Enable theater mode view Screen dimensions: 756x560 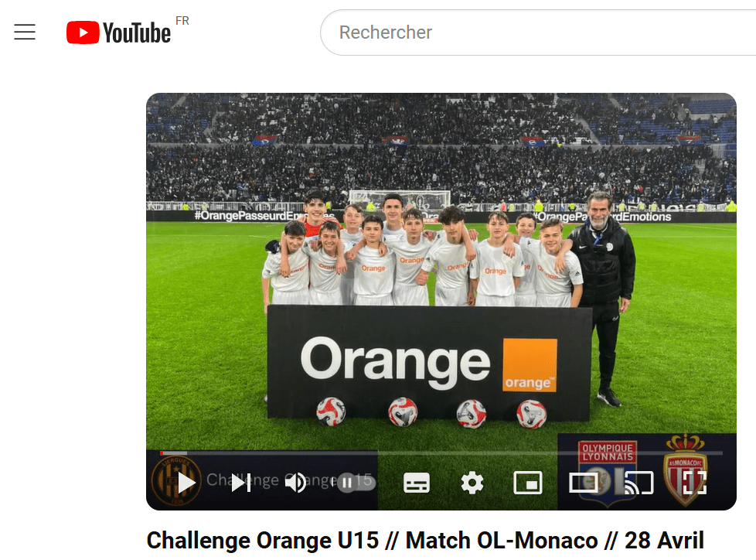coord(584,483)
